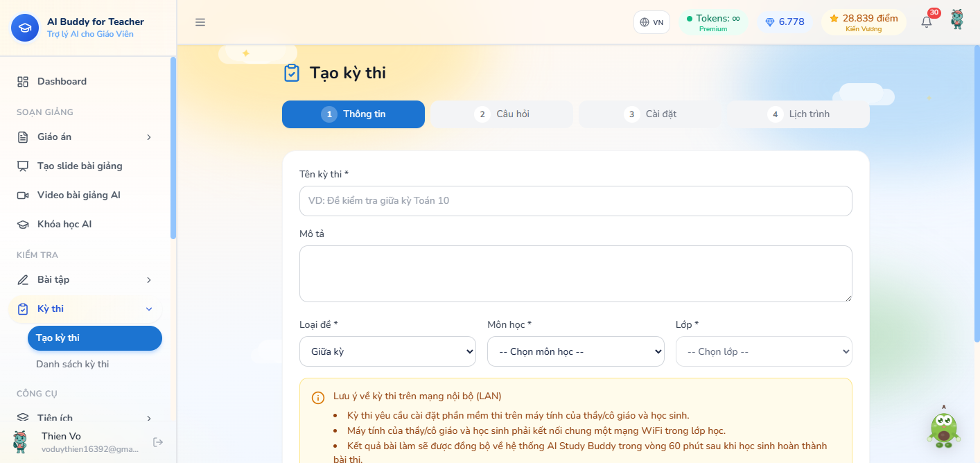Select step 1 Thông tin tab
This screenshot has height=463, width=980.
tap(353, 114)
